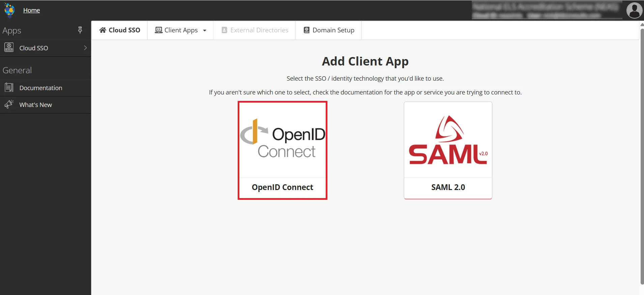The image size is (644, 295).
Task: Click the What's New megaphone icon
Action: tap(9, 105)
